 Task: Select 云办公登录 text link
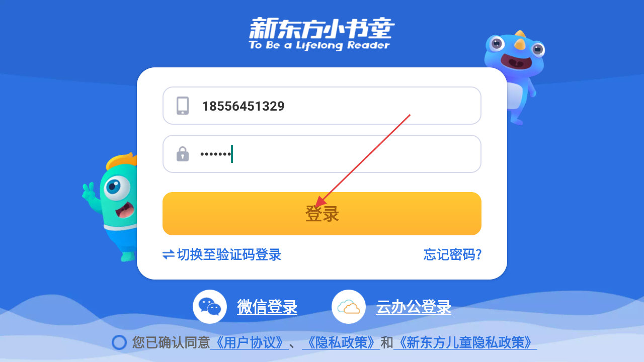coord(414,307)
